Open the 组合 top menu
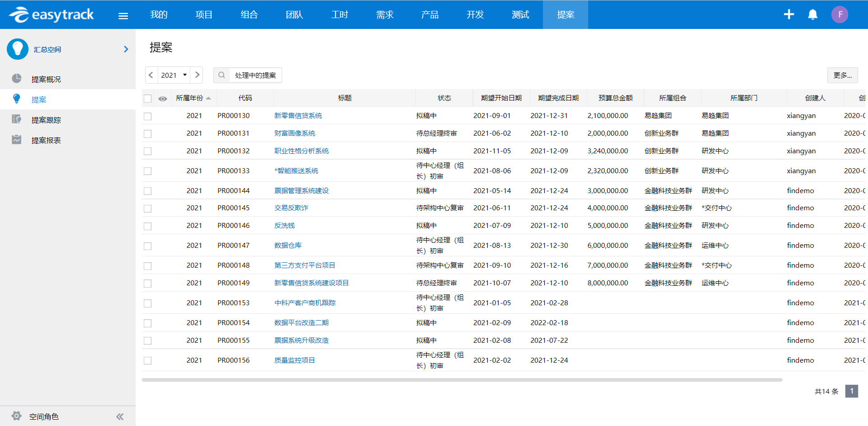 point(249,14)
